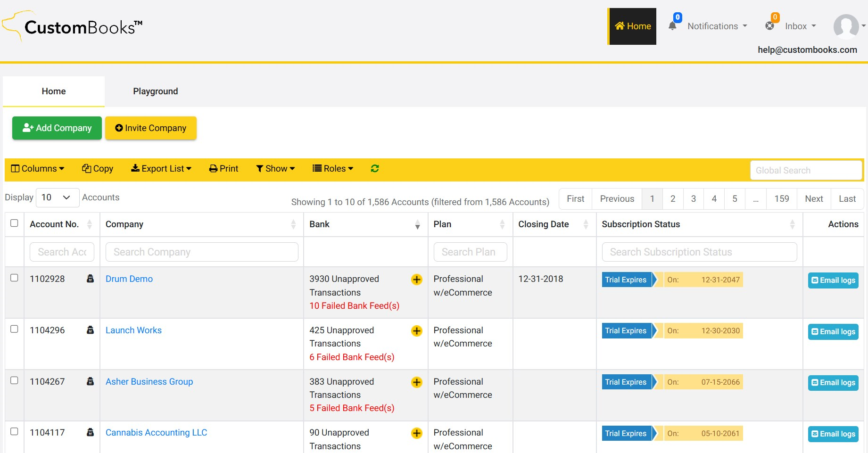Expand the Export List dropdown
The height and width of the screenshot is (453, 868).
tap(161, 169)
